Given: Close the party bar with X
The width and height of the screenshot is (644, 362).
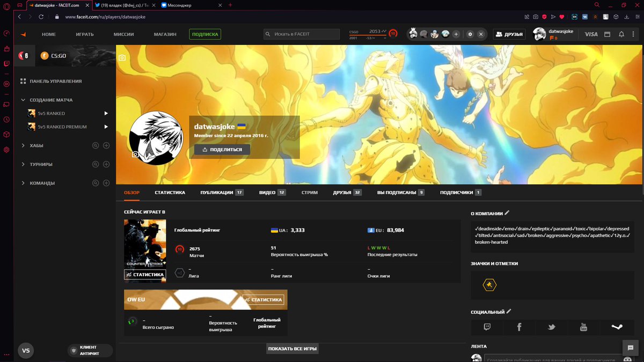Looking at the screenshot, I should point(481,34).
